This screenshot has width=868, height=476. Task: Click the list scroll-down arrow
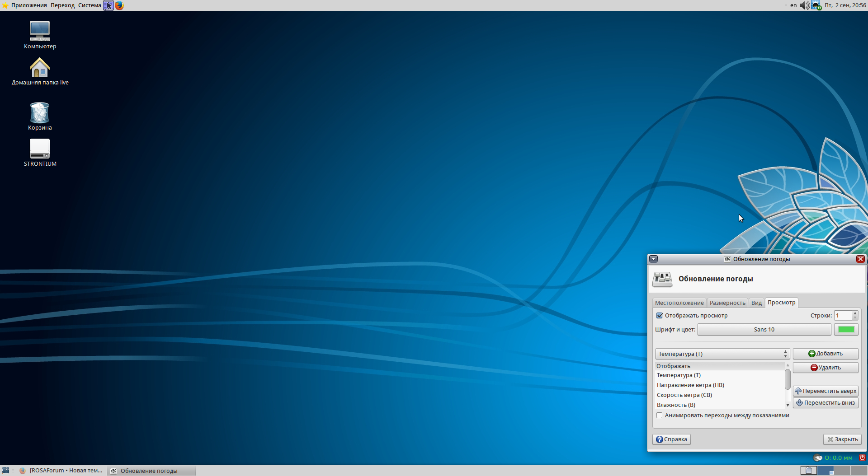[x=788, y=405]
